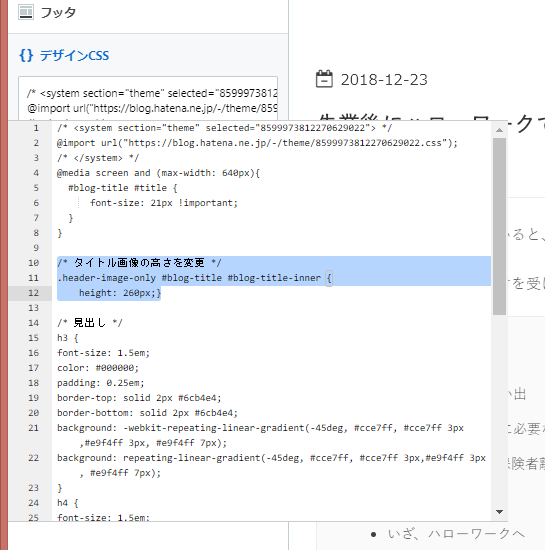Image resolution: width=545 pixels, height=550 pixels.
Task: Click the 'いざ、ハローワークへ' list link
Action: [456, 534]
